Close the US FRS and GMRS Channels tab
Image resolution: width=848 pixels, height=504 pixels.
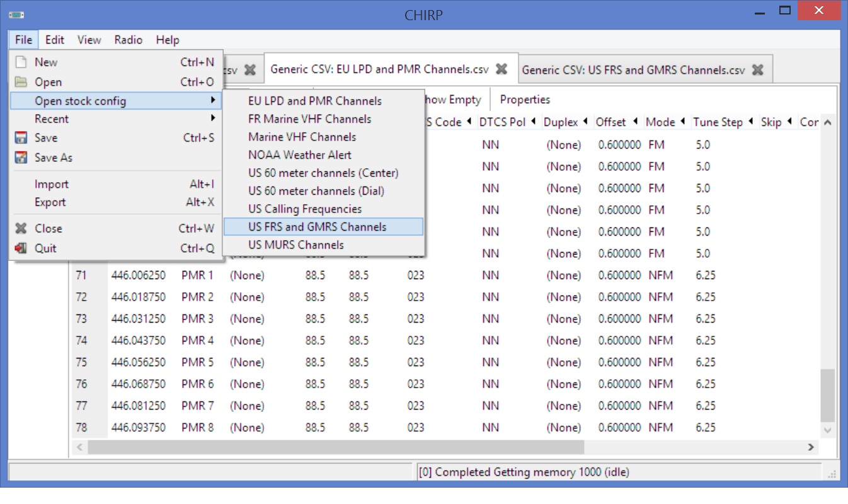click(758, 70)
